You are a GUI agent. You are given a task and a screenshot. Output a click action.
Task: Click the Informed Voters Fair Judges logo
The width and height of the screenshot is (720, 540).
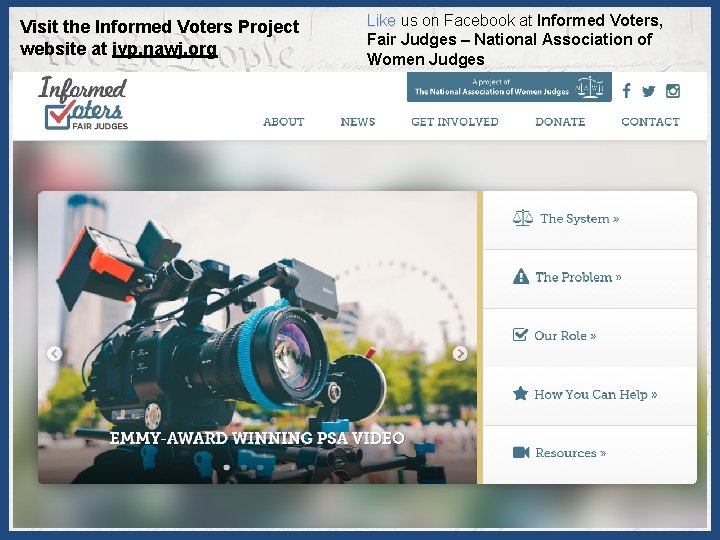tap(83, 103)
